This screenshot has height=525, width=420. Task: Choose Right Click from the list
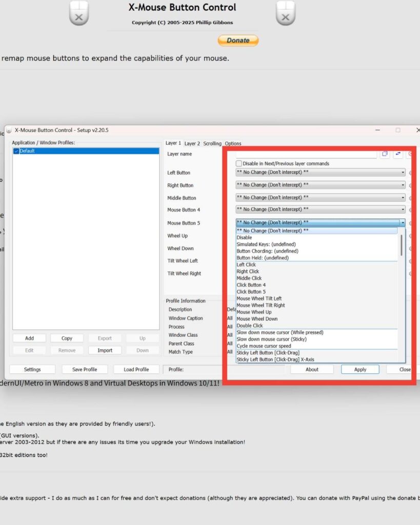[316, 272]
